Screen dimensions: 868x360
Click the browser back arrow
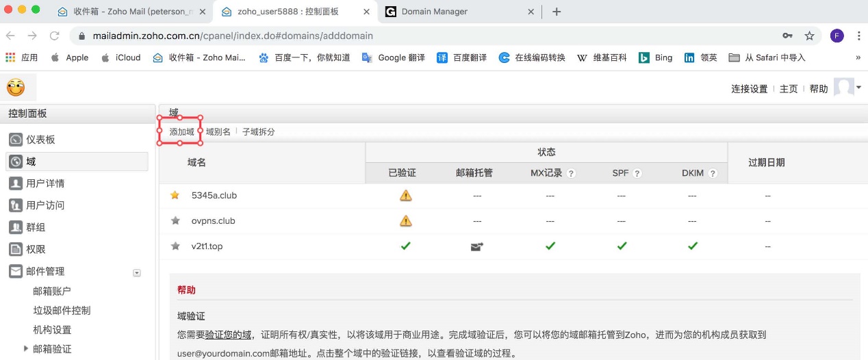point(11,36)
